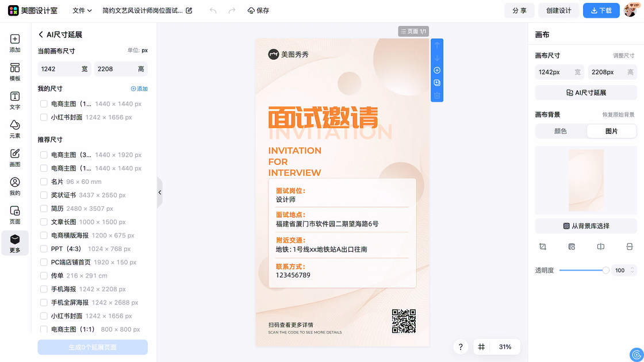Viewport: 644px width, 362px height.
Task: Click the grid toggle icon near zoom
Action: click(481, 347)
